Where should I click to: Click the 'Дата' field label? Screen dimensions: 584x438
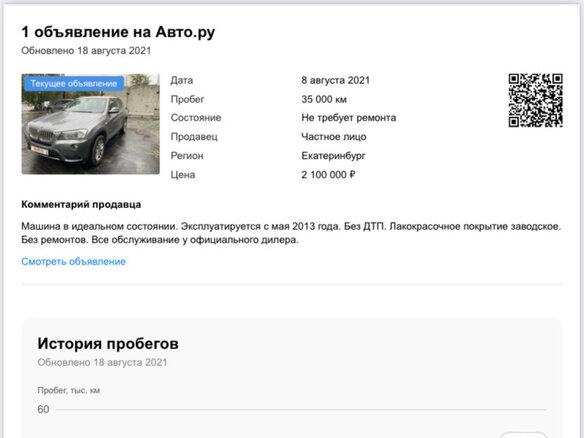tap(182, 80)
